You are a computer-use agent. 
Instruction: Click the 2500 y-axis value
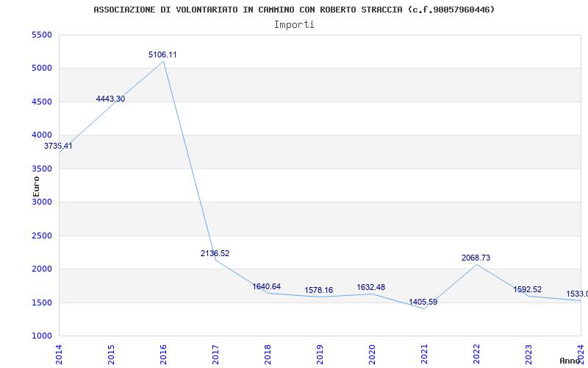(42, 236)
